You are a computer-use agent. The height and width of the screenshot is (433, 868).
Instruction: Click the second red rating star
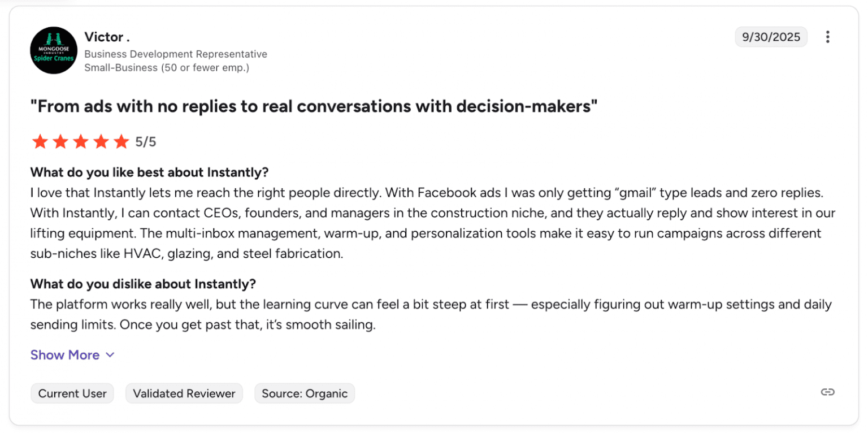pos(60,141)
